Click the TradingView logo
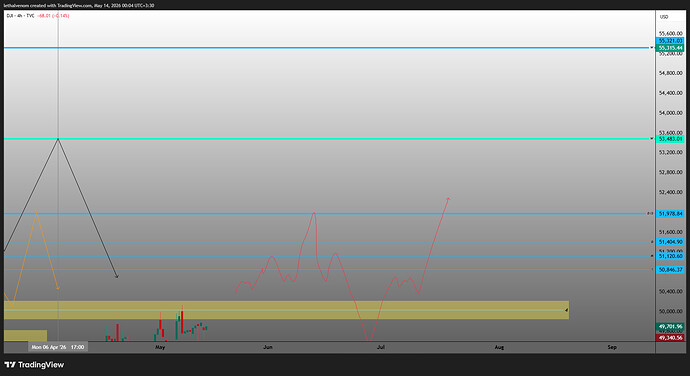The width and height of the screenshot is (690, 376). tap(34, 365)
